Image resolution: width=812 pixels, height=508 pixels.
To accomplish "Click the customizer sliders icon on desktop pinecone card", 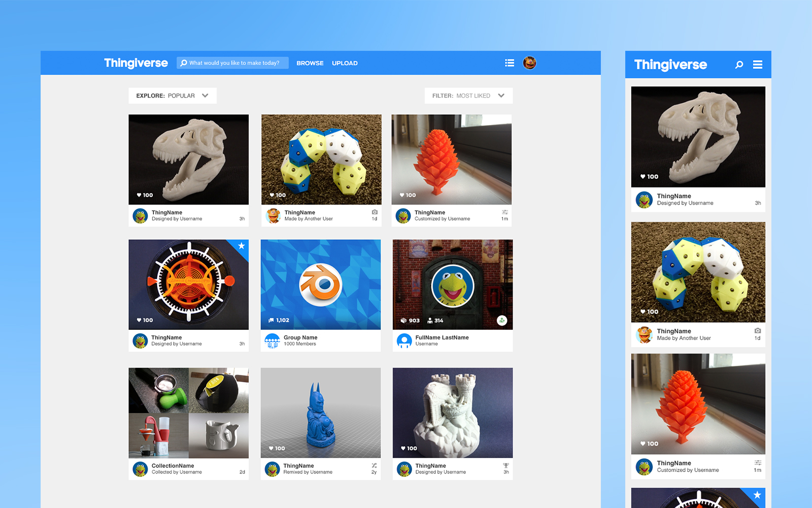I will tap(505, 212).
